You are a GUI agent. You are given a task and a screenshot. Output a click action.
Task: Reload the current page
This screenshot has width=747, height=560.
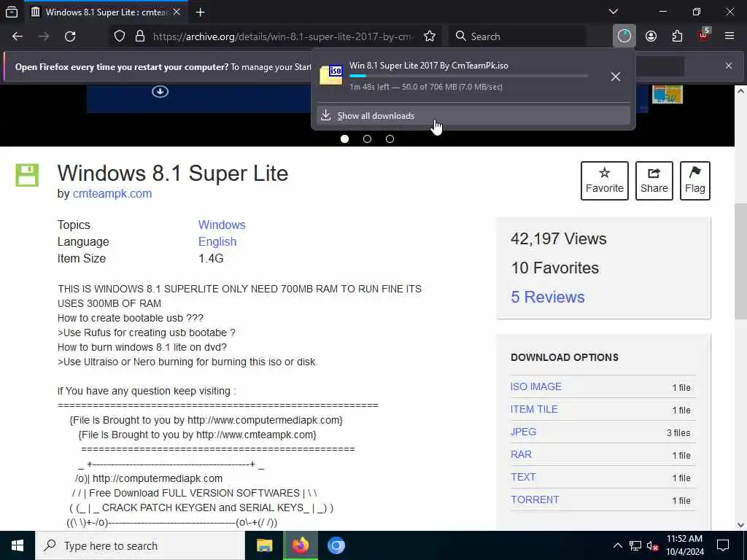(70, 36)
